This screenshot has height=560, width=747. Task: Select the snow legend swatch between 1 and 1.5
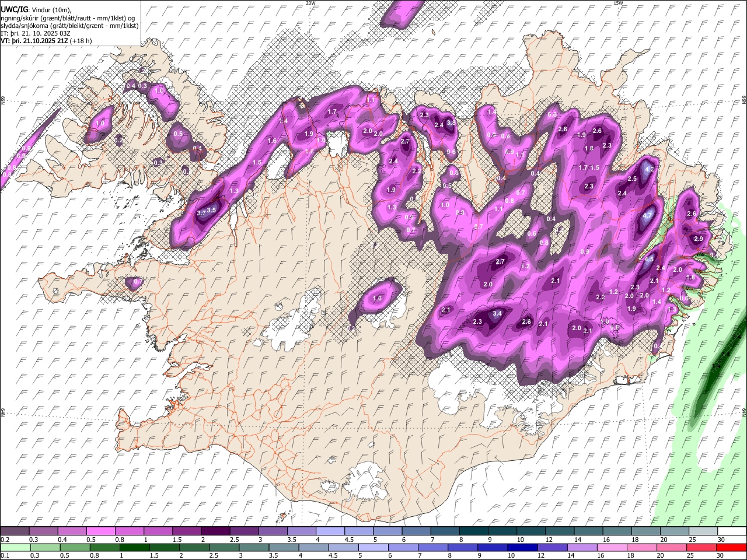pyautogui.click(x=158, y=531)
